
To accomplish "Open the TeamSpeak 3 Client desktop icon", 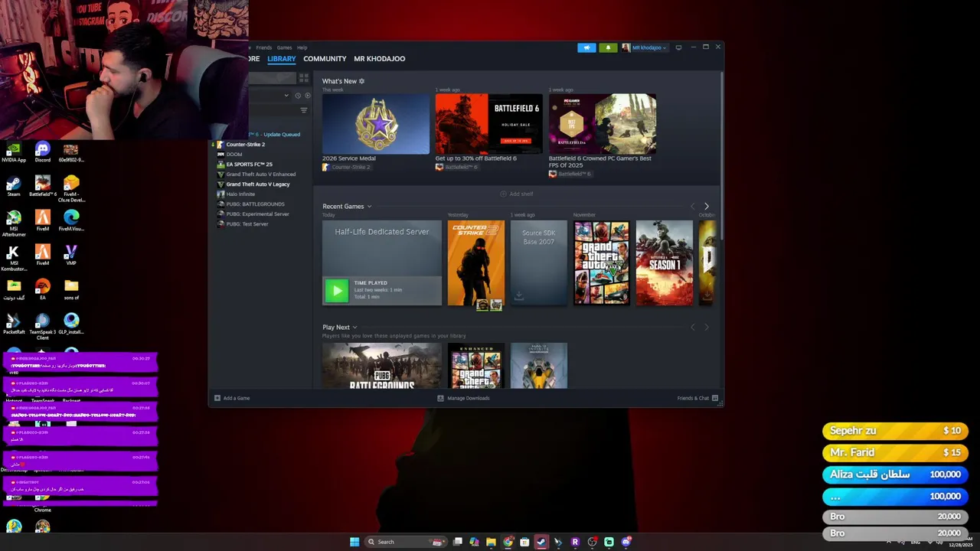I will [43, 327].
